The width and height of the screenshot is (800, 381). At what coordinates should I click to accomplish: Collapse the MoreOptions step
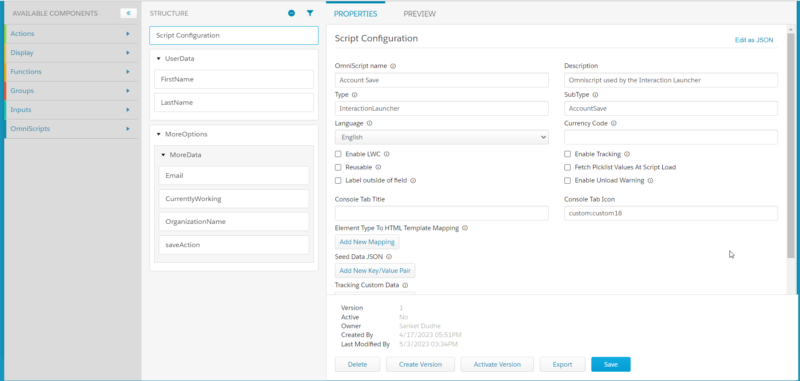click(x=159, y=134)
